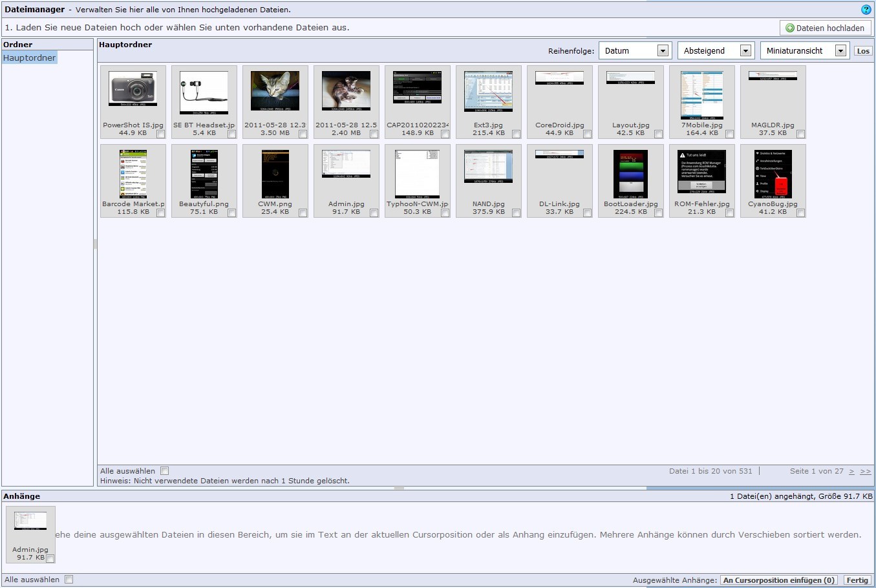This screenshot has width=876, height=588.
Task: Select the BootLoader.jpg thumbnail
Action: click(x=631, y=174)
